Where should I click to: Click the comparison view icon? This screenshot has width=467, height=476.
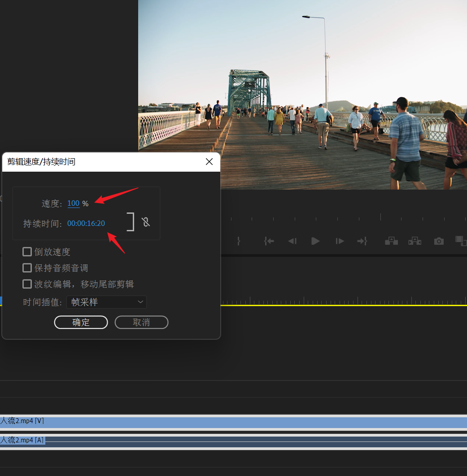pyautogui.click(x=460, y=241)
